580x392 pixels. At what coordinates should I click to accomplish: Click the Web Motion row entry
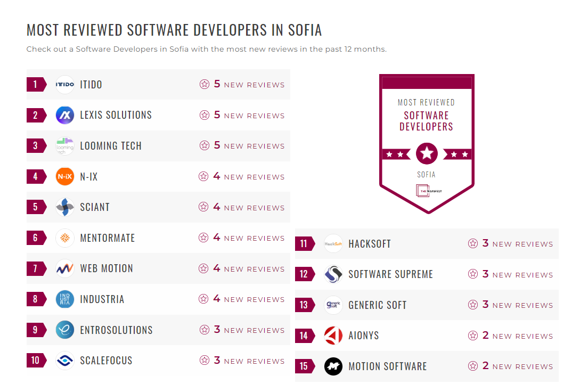158,268
